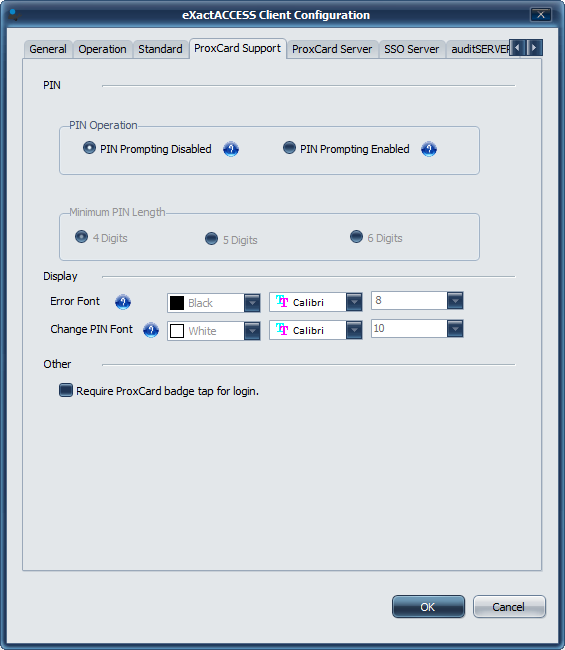Screen dimensions: 565x650
Task: Click the app icon in title bar
Action: pyautogui.click(x=14, y=15)
